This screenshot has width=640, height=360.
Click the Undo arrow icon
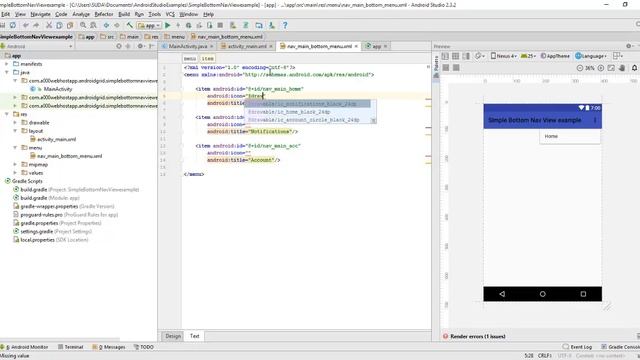pyautogui.click(x=26, y=25)
